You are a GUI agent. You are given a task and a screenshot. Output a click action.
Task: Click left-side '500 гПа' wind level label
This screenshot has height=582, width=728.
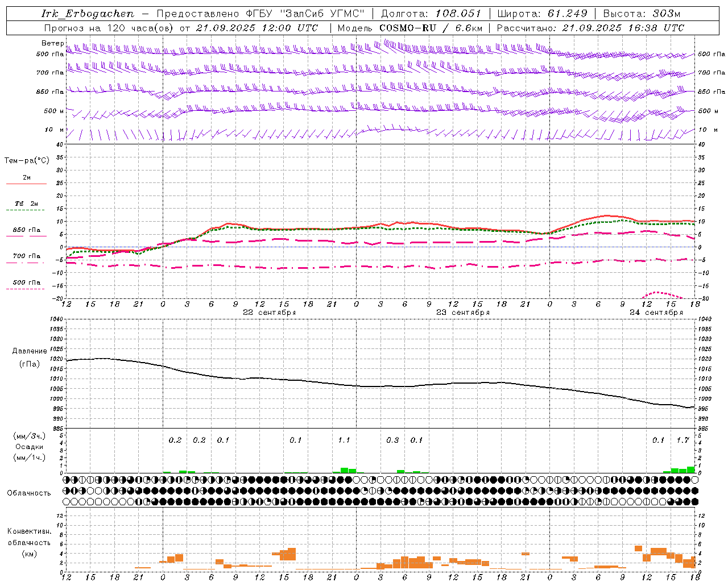(x=50, y=54)
